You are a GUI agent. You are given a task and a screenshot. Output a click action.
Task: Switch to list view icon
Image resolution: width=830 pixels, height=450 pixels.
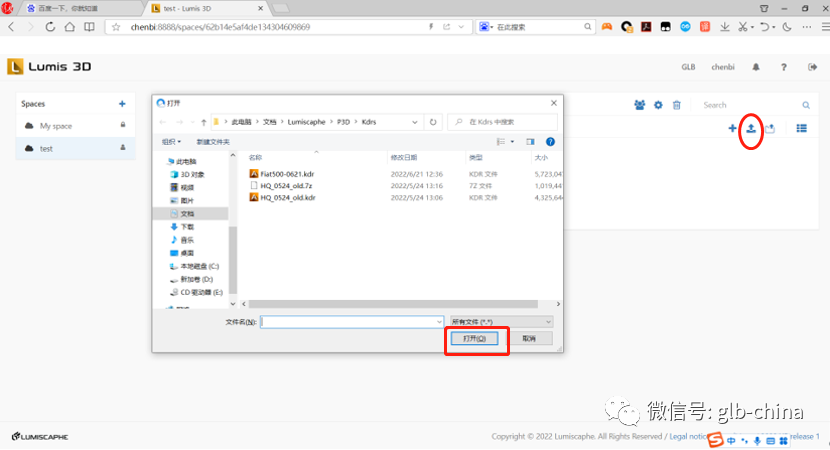pos(801,128)
